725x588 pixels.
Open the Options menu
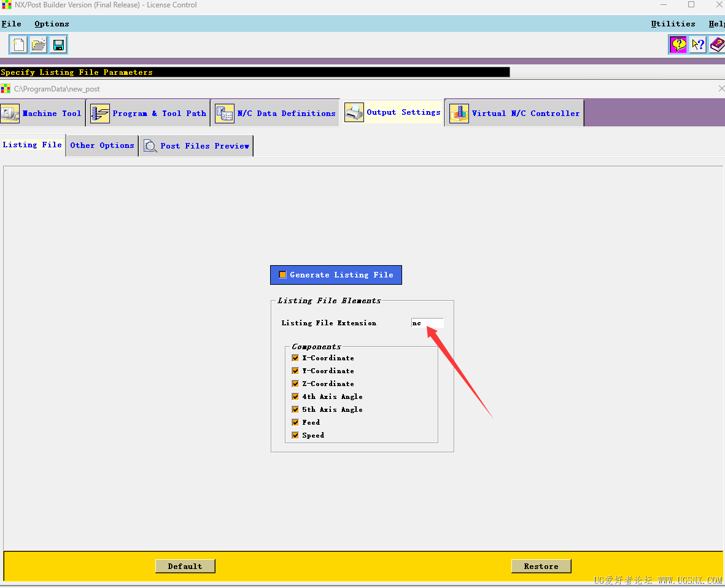point(52,24)
